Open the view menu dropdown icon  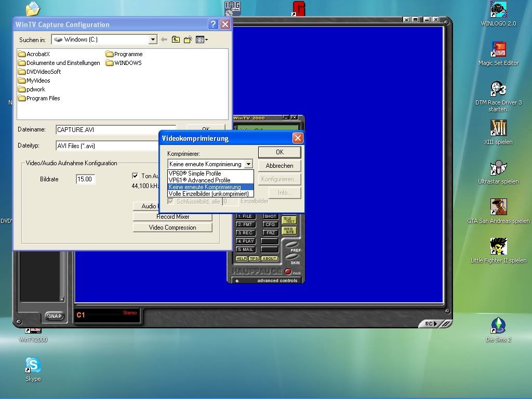point(202,39)
